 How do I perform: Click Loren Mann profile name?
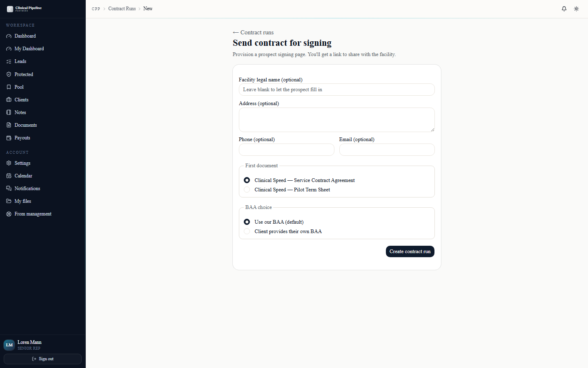coord(29,342)
